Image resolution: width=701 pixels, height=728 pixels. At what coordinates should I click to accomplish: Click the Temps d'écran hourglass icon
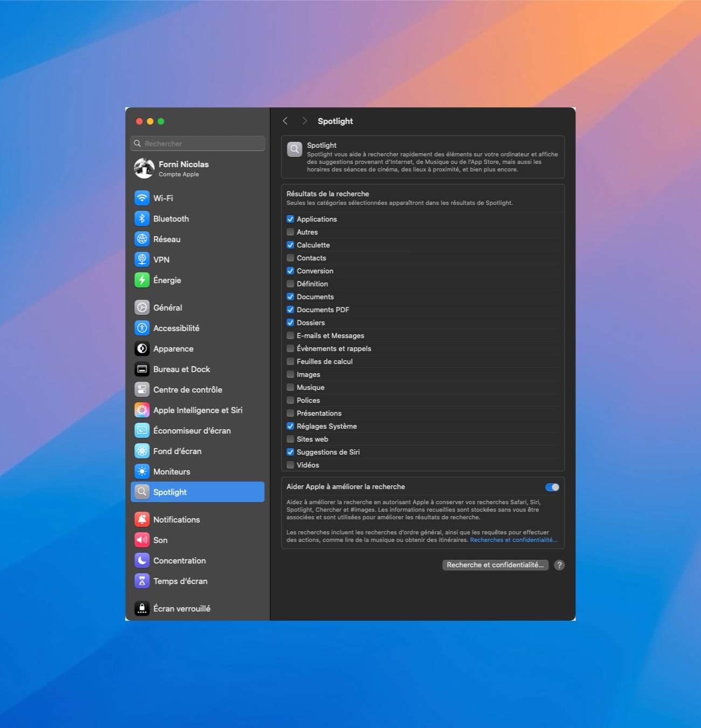click(x=141, y=581)
